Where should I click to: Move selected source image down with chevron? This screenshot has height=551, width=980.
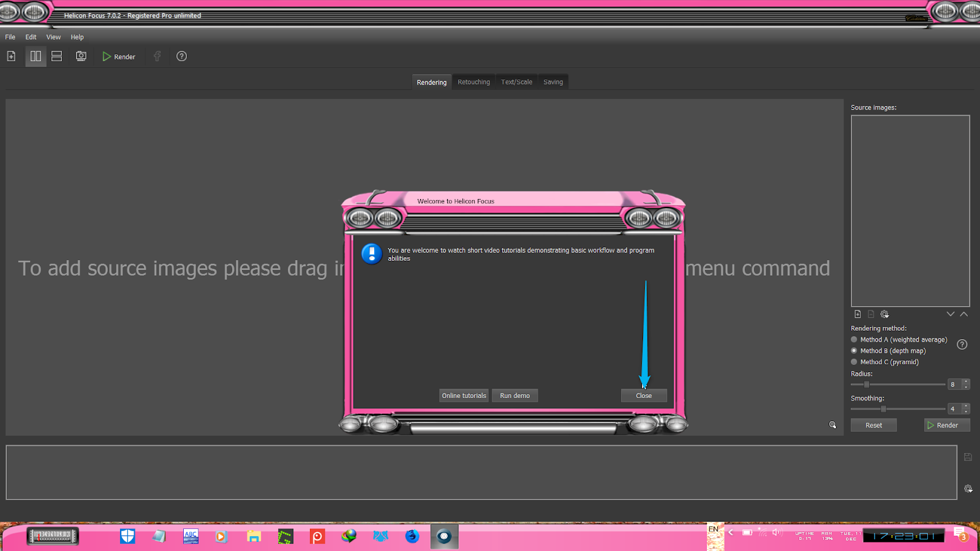(951, 314)
